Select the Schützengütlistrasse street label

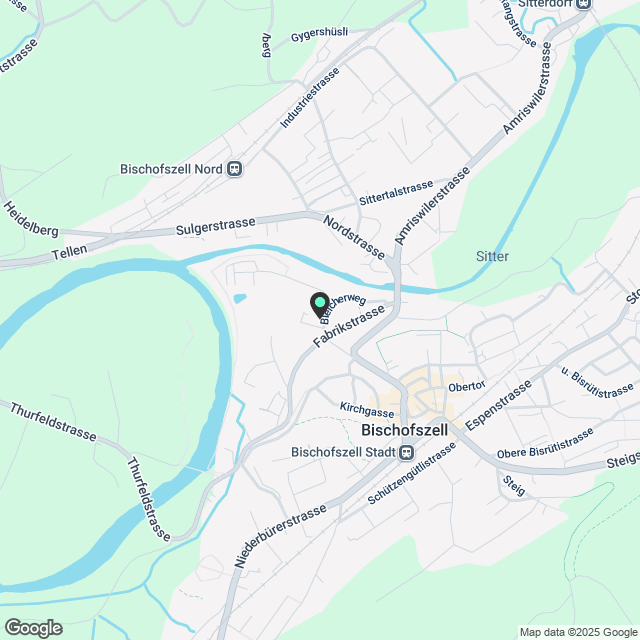coord(411,473)
